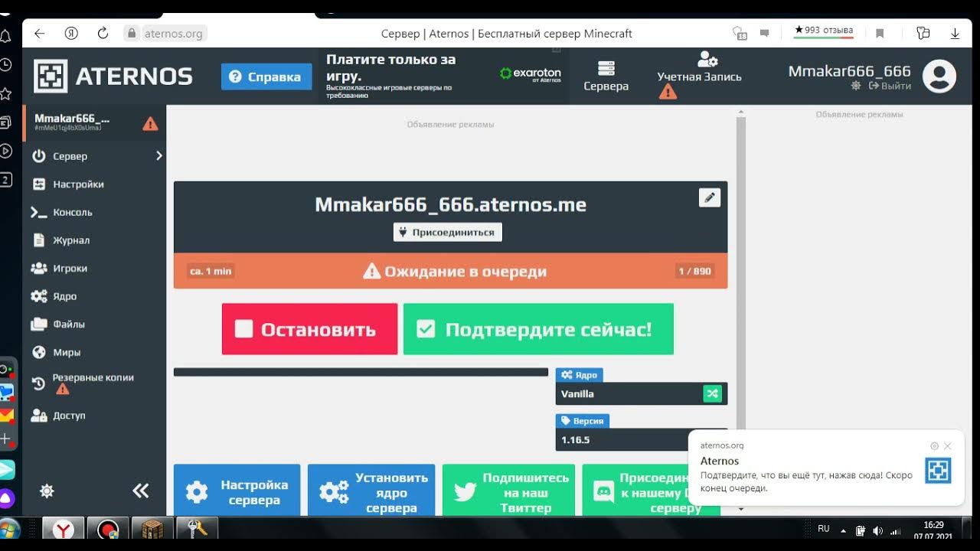This screenshot has width=980, height=551.
Task: Click the browser collections icon
Action: pos(923,34)
